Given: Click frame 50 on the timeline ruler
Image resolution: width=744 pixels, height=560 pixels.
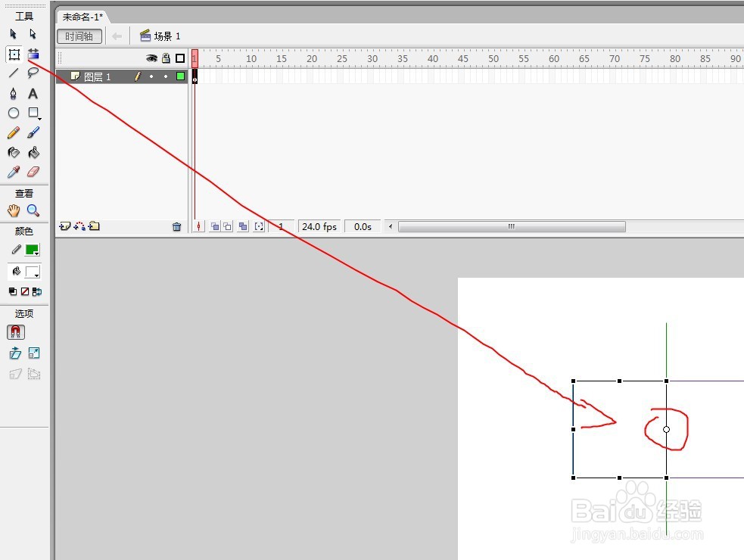Looking at the screenshot, I should pos(493,59).
